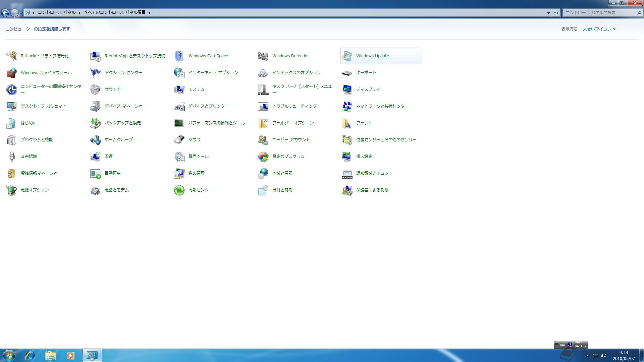Launch Windows Media Player from taskbar
The width and height of the screenshot is (644, 362).
pyautogui.click(x=70, y=355)
